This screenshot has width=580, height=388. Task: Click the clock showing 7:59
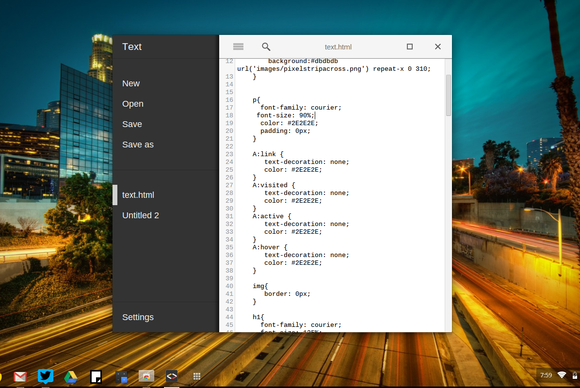(x=546, y=375)
